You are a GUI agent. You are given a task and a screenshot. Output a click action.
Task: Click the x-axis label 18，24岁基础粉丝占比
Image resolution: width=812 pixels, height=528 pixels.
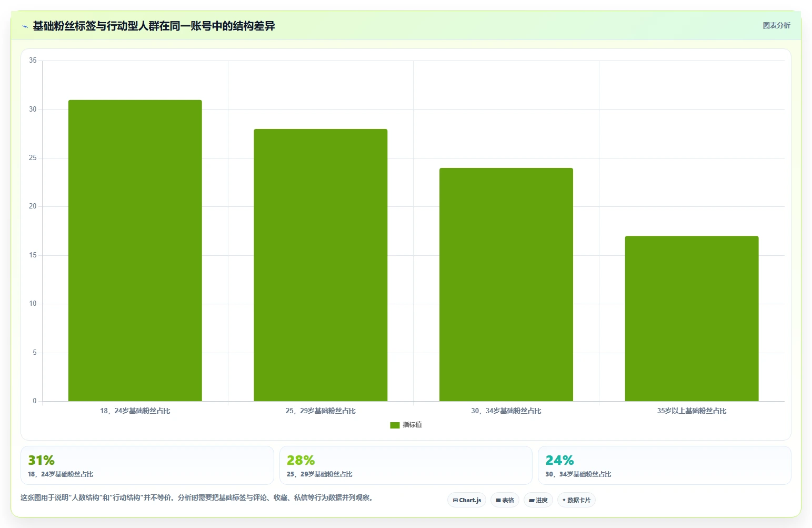(135, 411)
